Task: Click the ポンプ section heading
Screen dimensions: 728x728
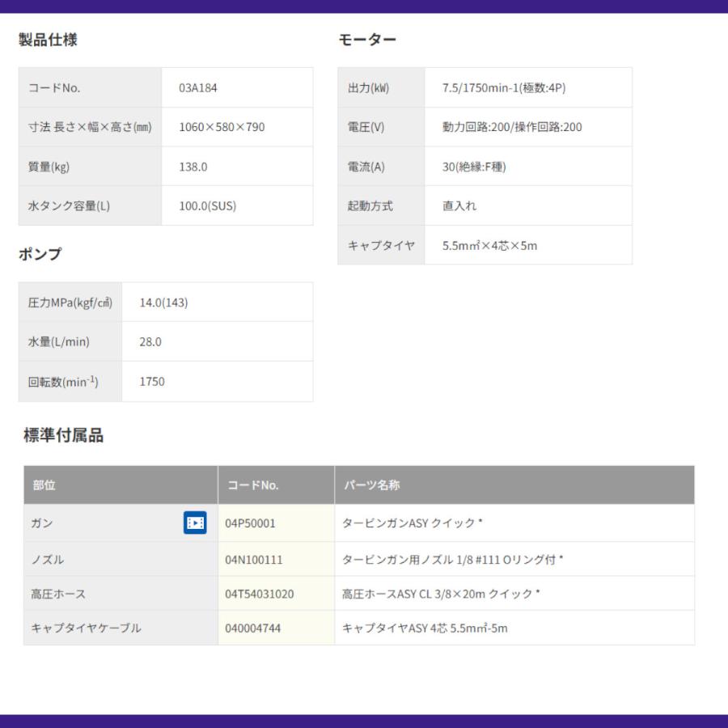Action: tap(40, 254)
